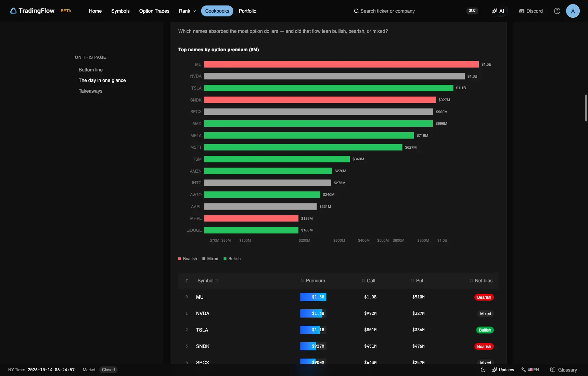Viewport: 588px width, 376px height.
Task: Click the TSLA symbol in table
Action: click(x=202, y=330)
